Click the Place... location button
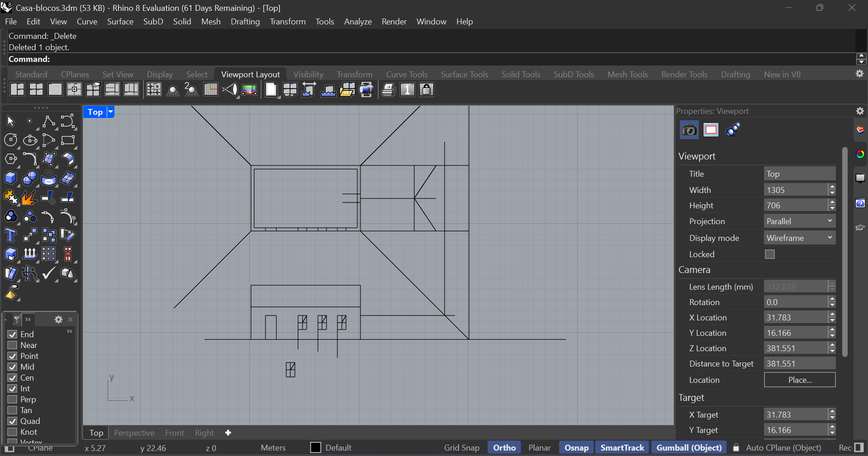The image size is (868, 456). tap(799, 380)
